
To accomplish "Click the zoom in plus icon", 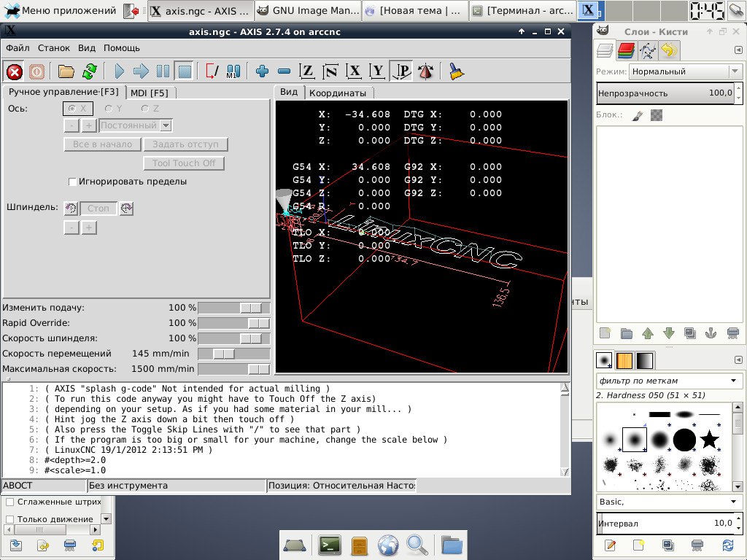I will tap(263, 71).
